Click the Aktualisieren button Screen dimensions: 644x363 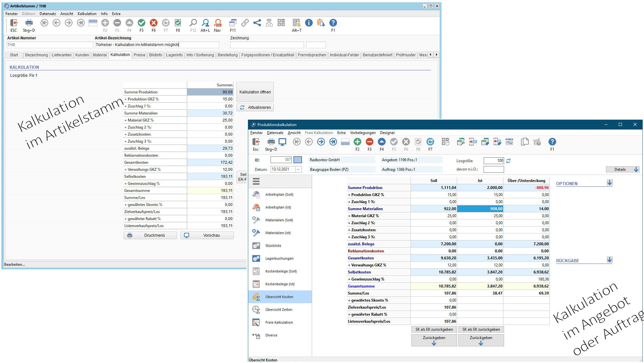coord(255,107)
